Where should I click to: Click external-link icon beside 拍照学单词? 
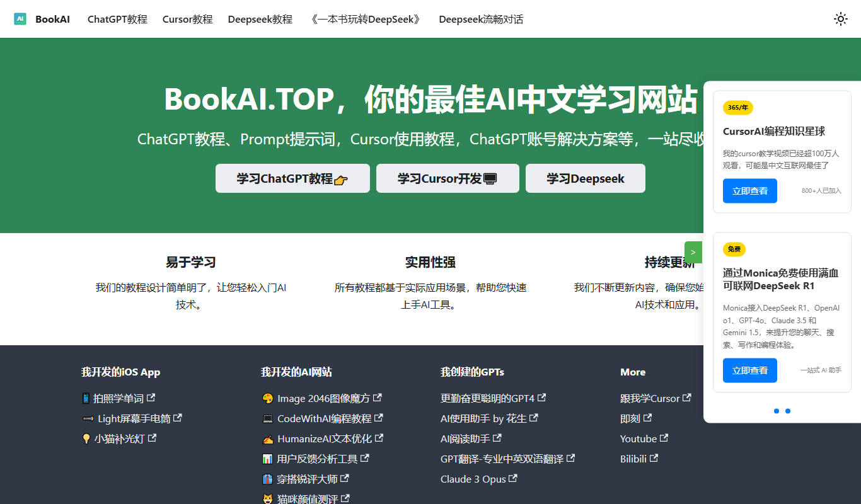click(x=151, y=398)
